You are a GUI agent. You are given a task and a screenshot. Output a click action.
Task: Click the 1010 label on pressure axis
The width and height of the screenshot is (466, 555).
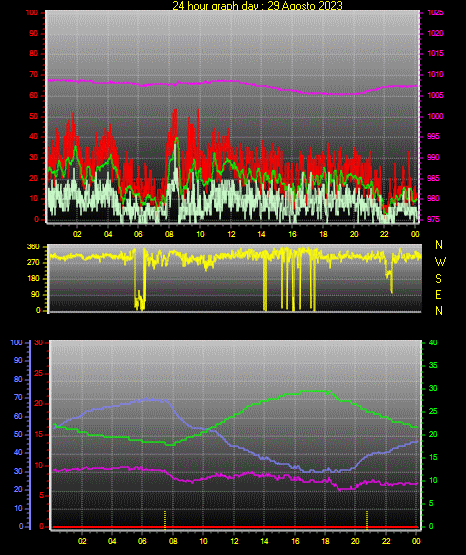435,74
